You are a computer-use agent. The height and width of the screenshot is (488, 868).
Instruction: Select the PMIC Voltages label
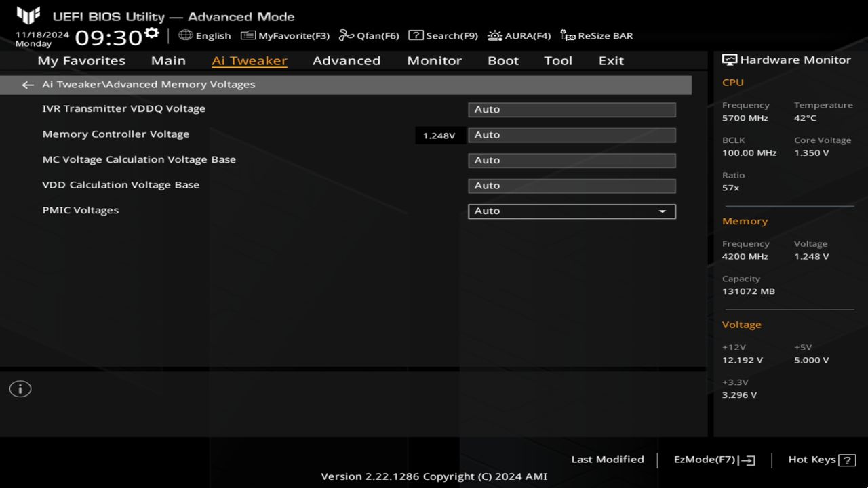tap(81, 210)
